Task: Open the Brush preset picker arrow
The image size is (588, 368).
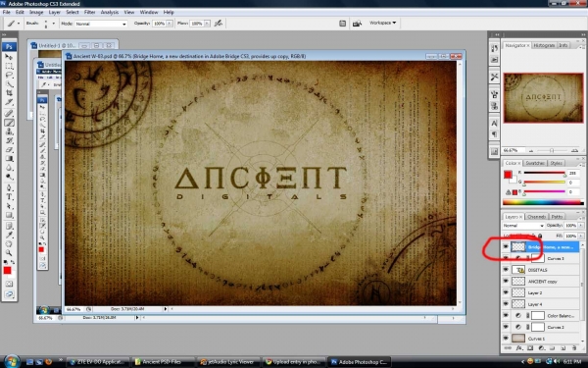Action: click(x=53, y=24)
